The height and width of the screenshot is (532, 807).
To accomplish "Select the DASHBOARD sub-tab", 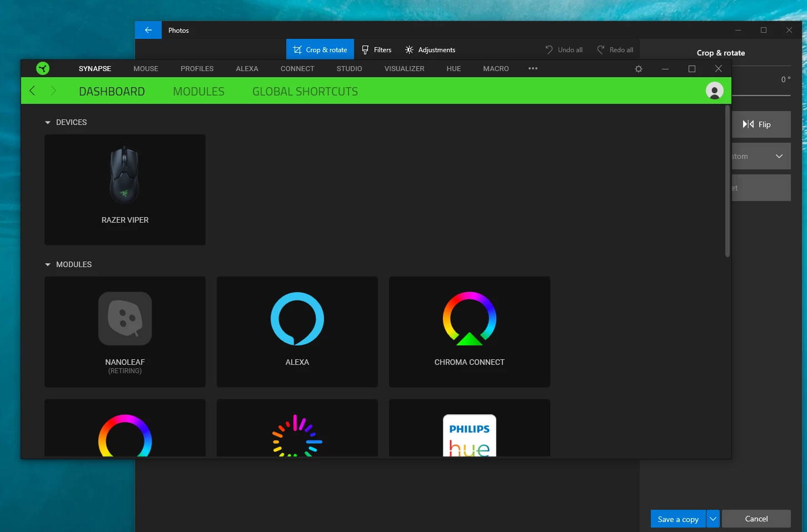I will click(x=112, y=91).
